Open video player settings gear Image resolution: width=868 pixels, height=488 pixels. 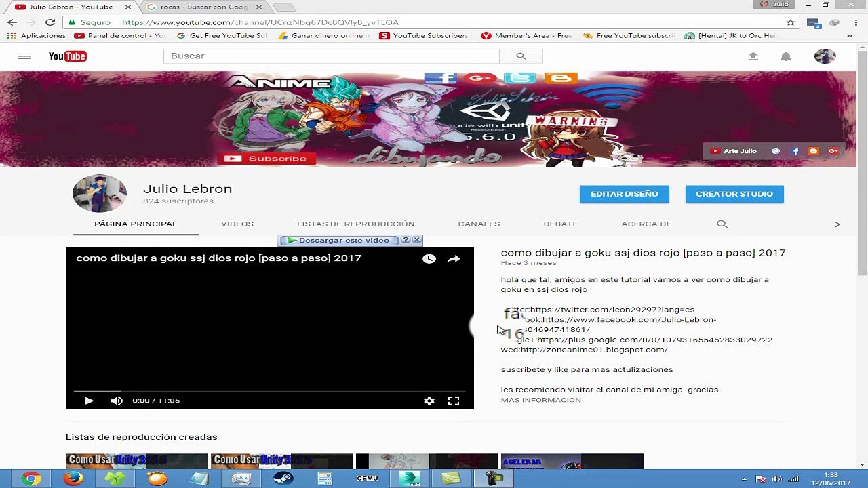[x=429, y=401]
